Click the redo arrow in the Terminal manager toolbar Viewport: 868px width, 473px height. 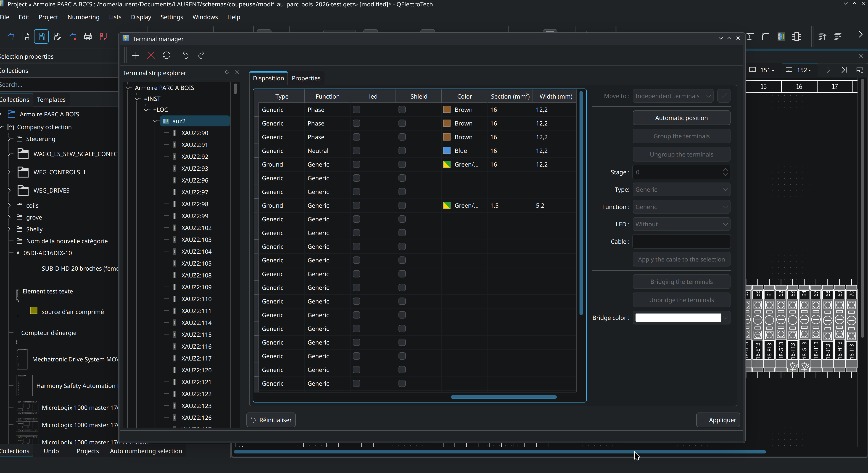pyautogui.click(x=201, y=55)
